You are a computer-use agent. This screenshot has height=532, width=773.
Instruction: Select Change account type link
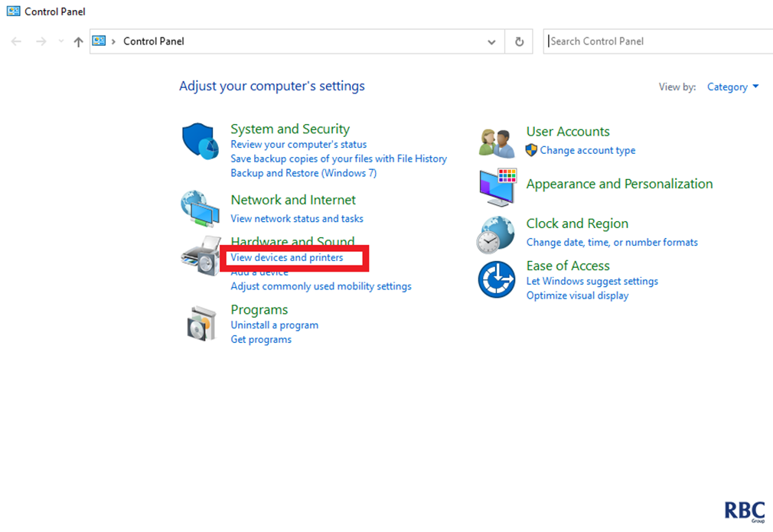pyautogui.click(x=587, y=151)
